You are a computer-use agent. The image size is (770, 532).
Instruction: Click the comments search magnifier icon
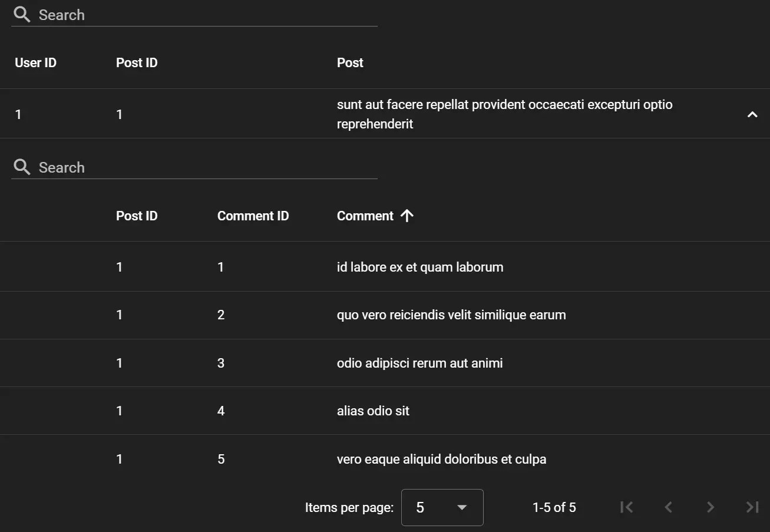(x=22, y=167)
